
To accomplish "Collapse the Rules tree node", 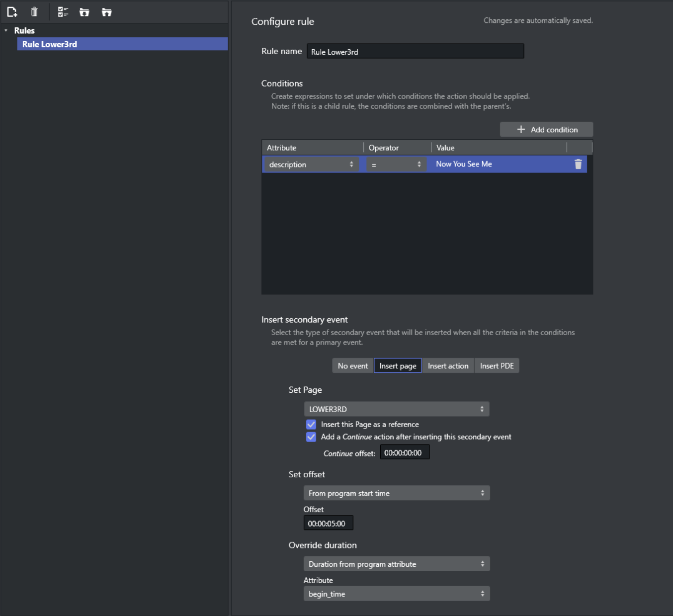I will pos(6,31).
